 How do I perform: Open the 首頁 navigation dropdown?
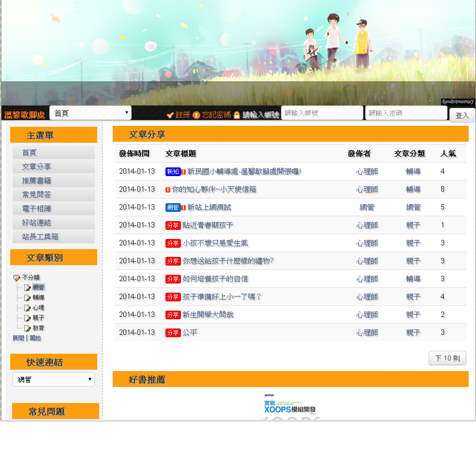tap(90, 113)
